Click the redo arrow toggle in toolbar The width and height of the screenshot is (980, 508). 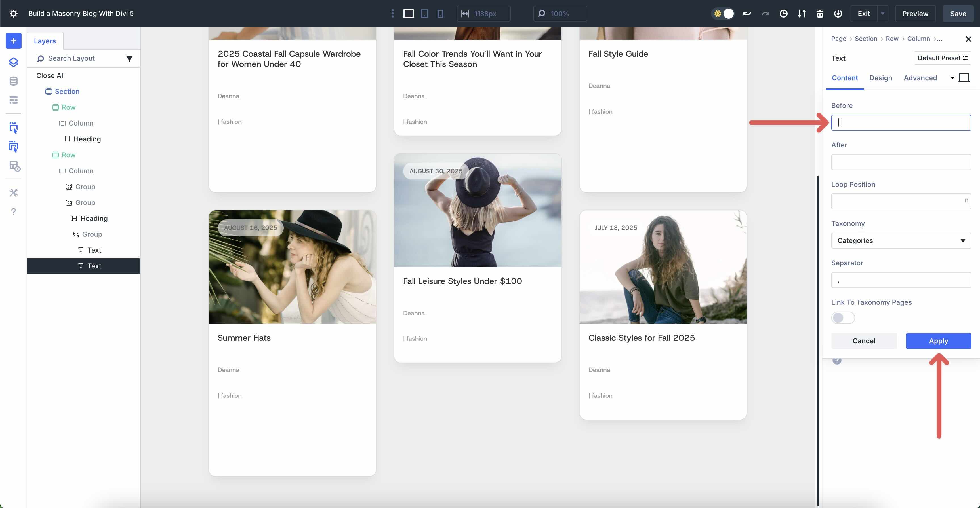click(765, 13)
